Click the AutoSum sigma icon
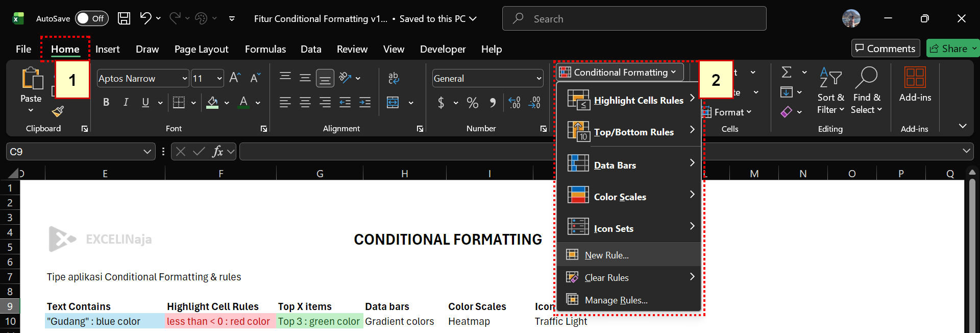This screenshot has width=980, height=333. click(787, 72)
